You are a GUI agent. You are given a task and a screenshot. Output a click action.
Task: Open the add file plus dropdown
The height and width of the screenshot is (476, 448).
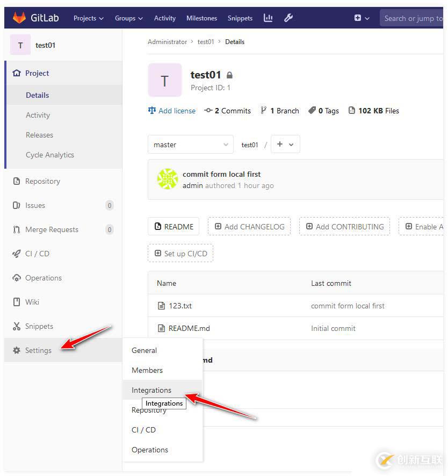point(285,144)
